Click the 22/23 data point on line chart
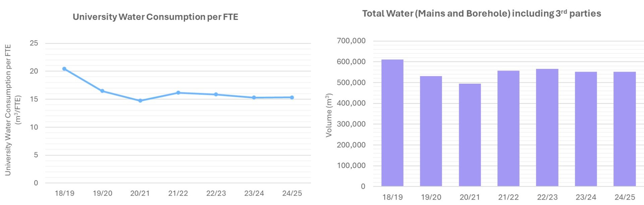 coord(216,94)
